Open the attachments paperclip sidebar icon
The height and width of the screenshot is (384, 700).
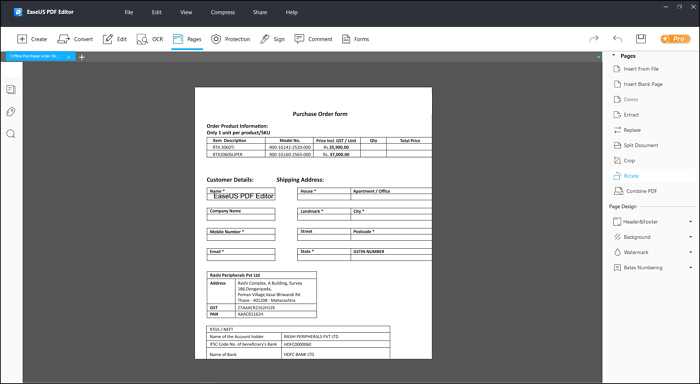coord(11,112)
